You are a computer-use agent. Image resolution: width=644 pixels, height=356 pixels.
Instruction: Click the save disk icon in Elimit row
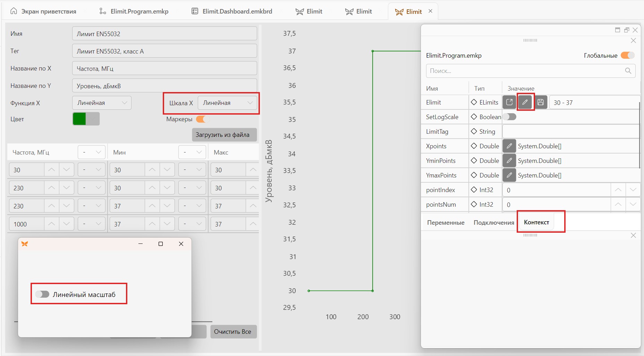(541, 102)
